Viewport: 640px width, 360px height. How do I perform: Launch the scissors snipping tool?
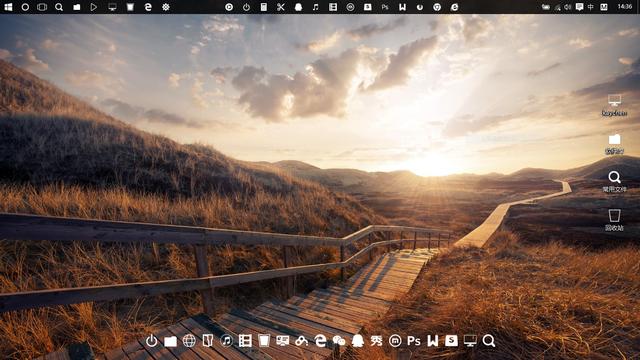click(x=281, y=7)
